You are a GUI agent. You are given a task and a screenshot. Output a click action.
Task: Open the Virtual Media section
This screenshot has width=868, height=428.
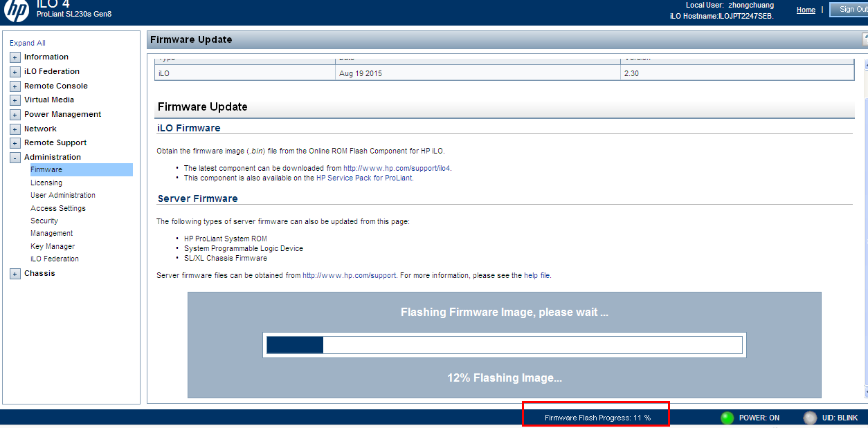pos(49,100)
